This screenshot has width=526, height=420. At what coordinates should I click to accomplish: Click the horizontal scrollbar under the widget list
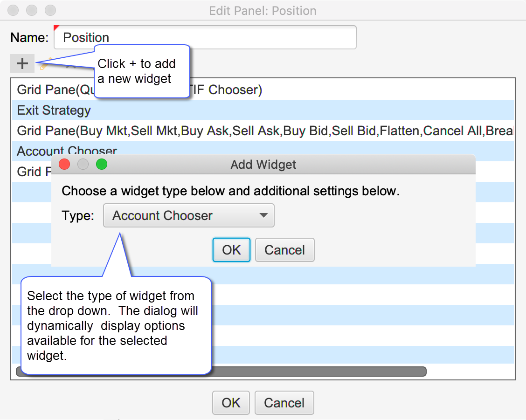(317, 372)
